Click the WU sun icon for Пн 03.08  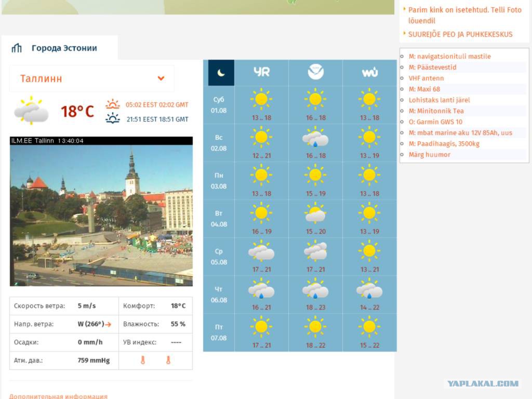click(x=369, y=175)
